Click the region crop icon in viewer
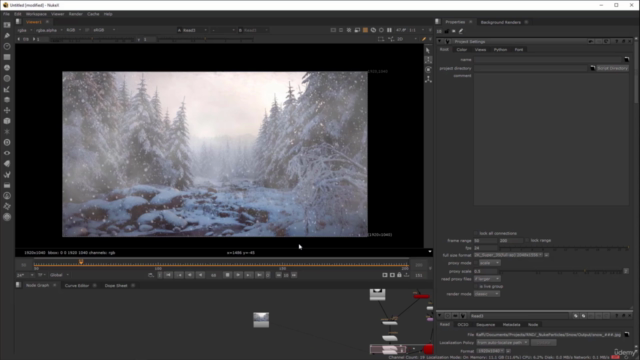Image resolution: width=640 pixels, height=360 pixels. click(381, 39)
